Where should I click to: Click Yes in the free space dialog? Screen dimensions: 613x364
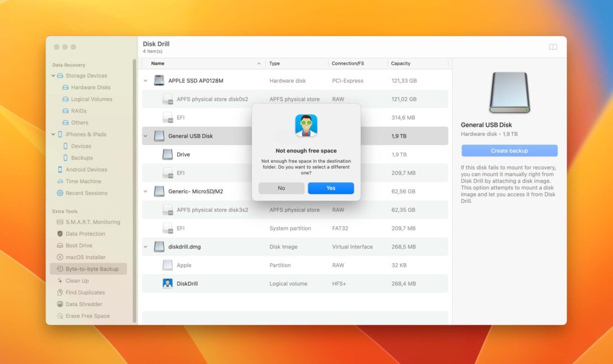click(330, 188)
